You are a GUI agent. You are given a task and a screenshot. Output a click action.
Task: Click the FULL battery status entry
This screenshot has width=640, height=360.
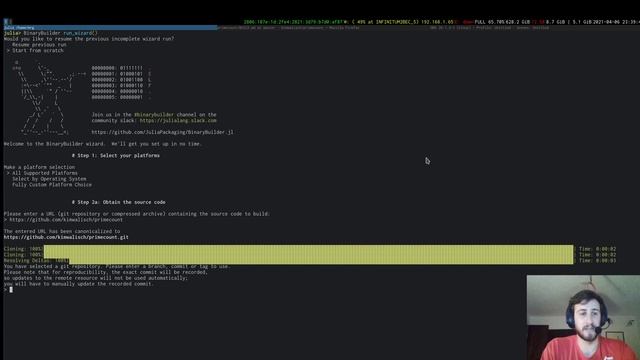[489, 22]
